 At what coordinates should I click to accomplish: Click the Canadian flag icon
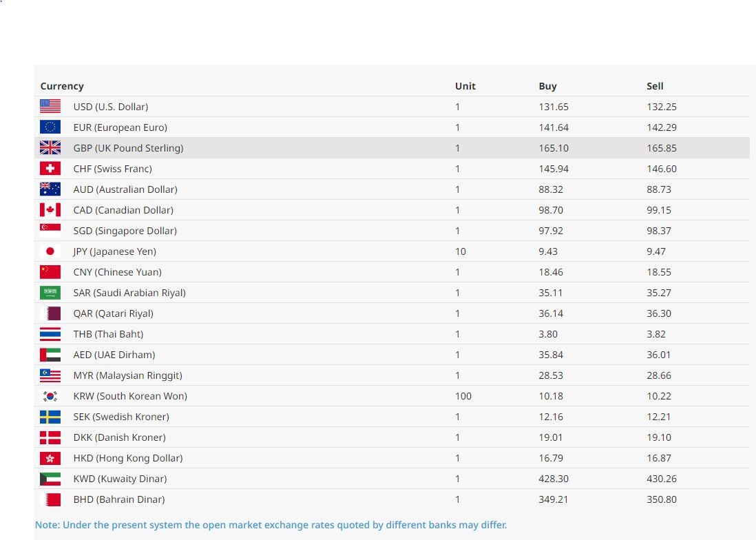50,210
